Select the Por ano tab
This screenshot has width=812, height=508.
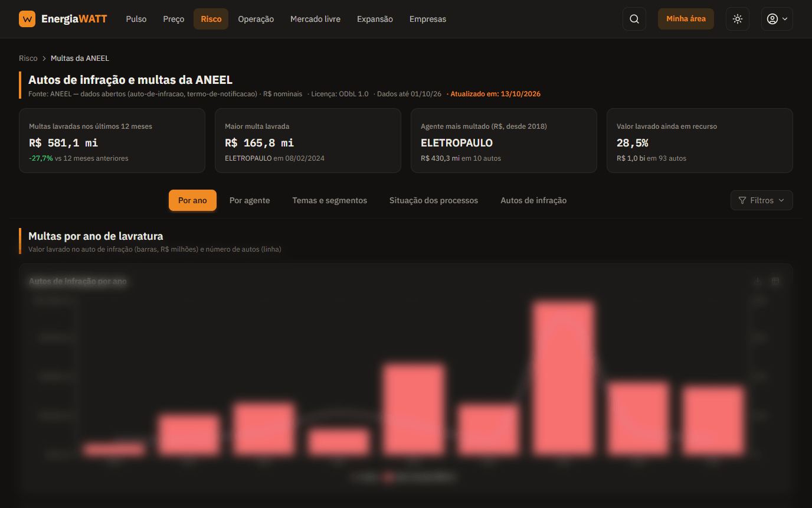pyautogui.click(x=192, y=200)
